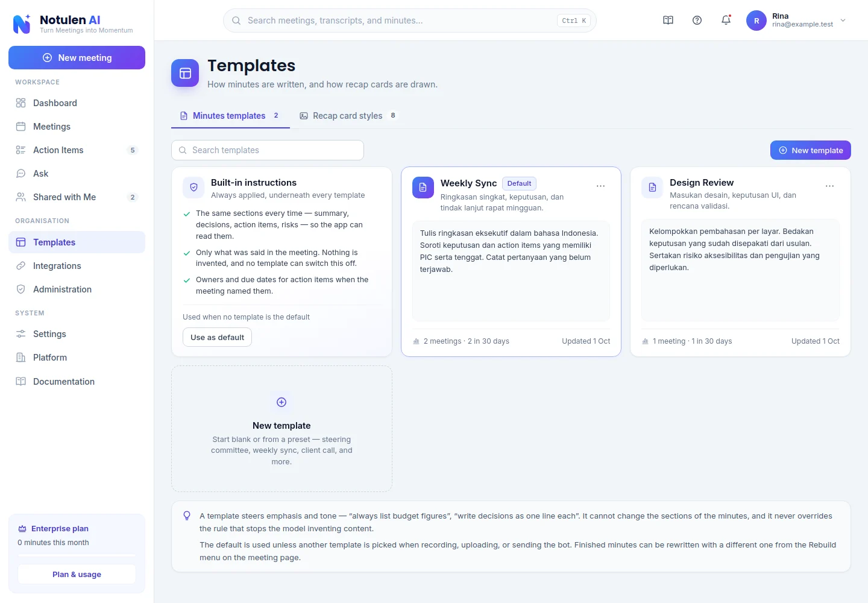868x603 pixels.
Task: Open the documentation book icon in header
Action: coord(668,21)
